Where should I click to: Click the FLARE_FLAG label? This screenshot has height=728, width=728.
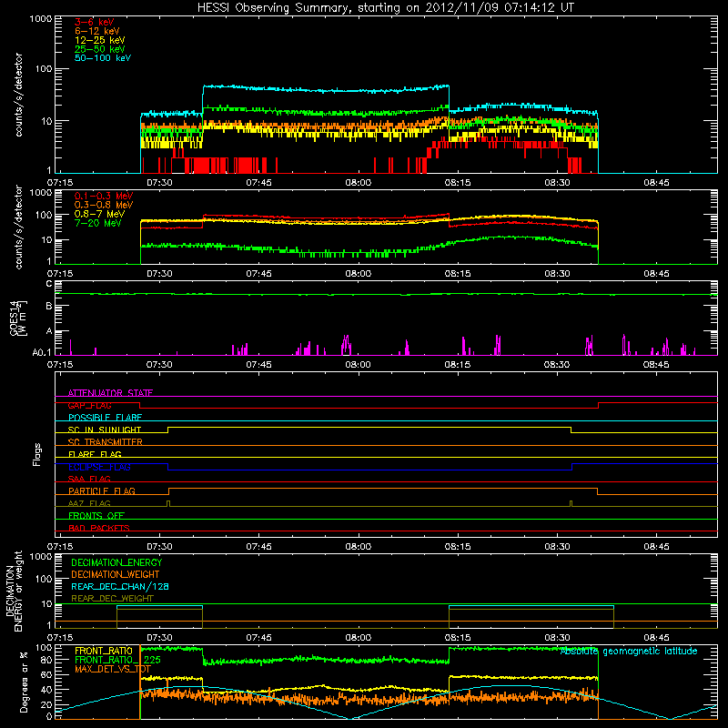[x=95, y=454]
